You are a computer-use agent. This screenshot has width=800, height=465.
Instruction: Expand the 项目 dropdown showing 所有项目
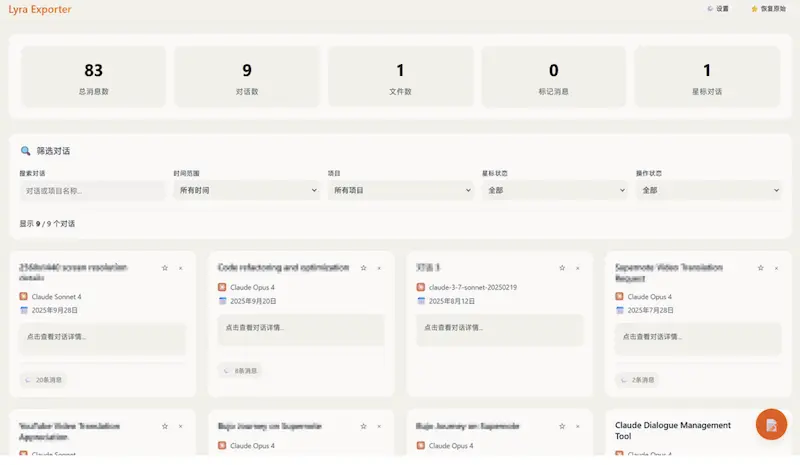tap(400, 190)
